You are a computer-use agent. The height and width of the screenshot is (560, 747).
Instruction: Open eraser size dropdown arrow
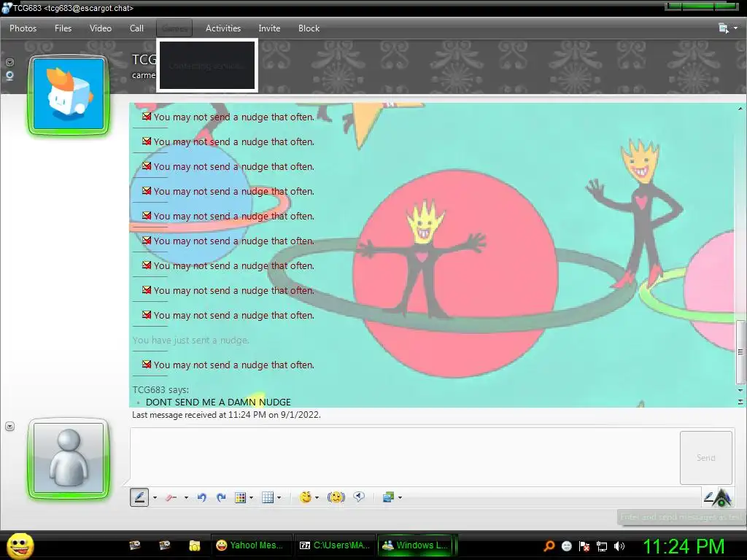[186, 498]
